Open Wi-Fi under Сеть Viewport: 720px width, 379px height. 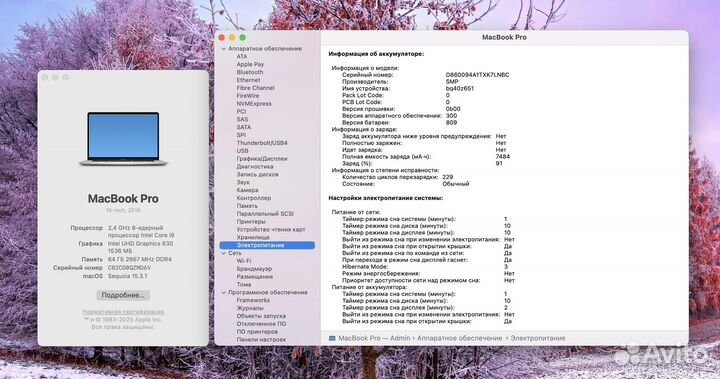(244, 261)
